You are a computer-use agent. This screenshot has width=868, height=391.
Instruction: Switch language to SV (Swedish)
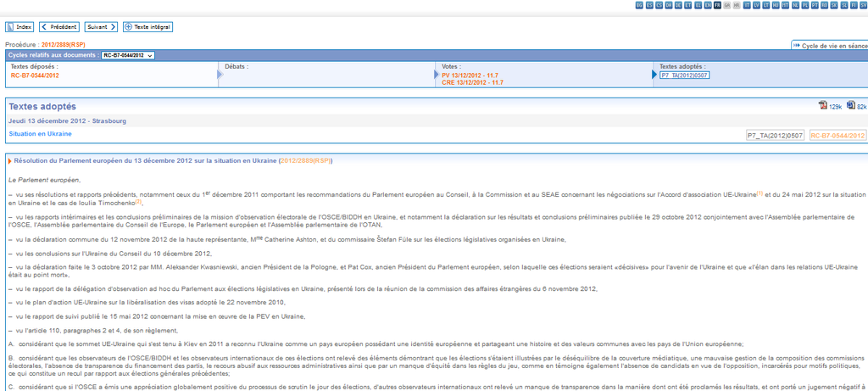(864, 5)
